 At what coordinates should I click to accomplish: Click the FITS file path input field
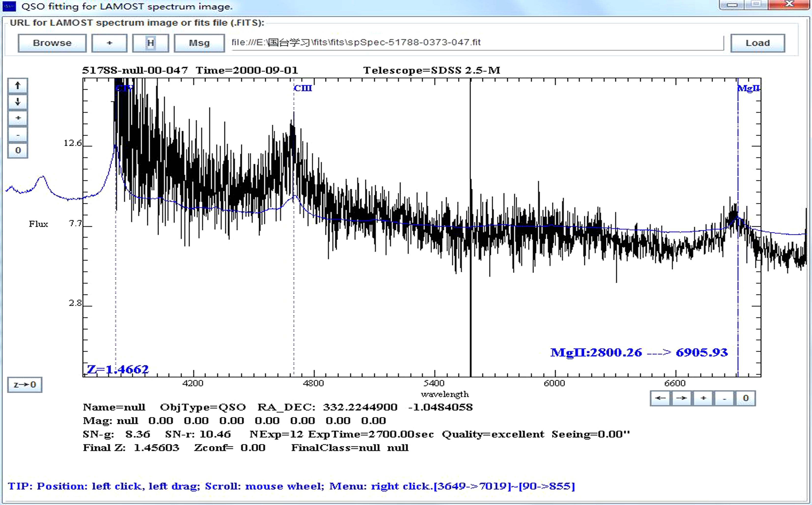point(477,43)
